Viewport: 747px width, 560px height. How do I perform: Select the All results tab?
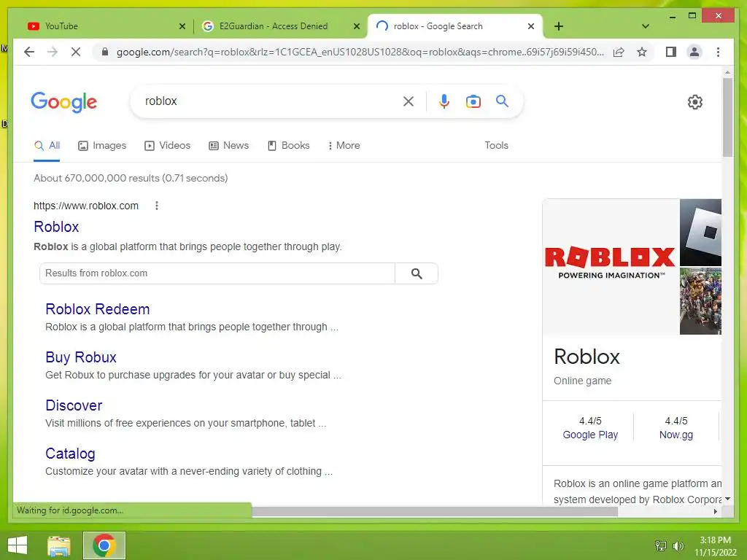point(47,145)
